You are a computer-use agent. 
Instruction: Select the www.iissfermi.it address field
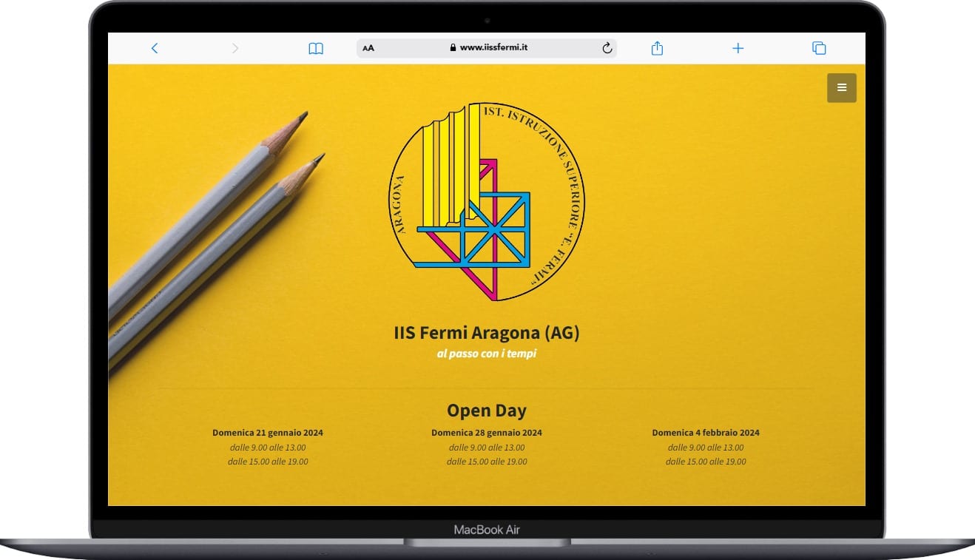coord(493,47)
